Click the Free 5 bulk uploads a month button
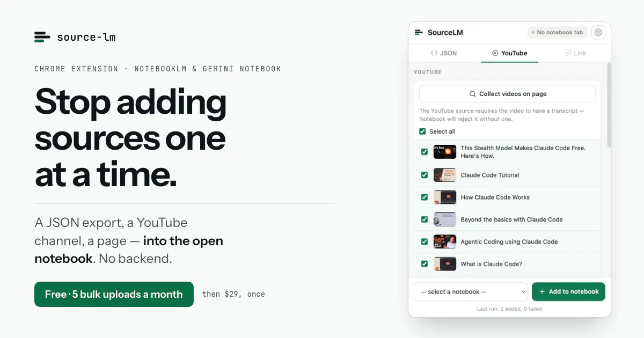 (x=114, y=295)
